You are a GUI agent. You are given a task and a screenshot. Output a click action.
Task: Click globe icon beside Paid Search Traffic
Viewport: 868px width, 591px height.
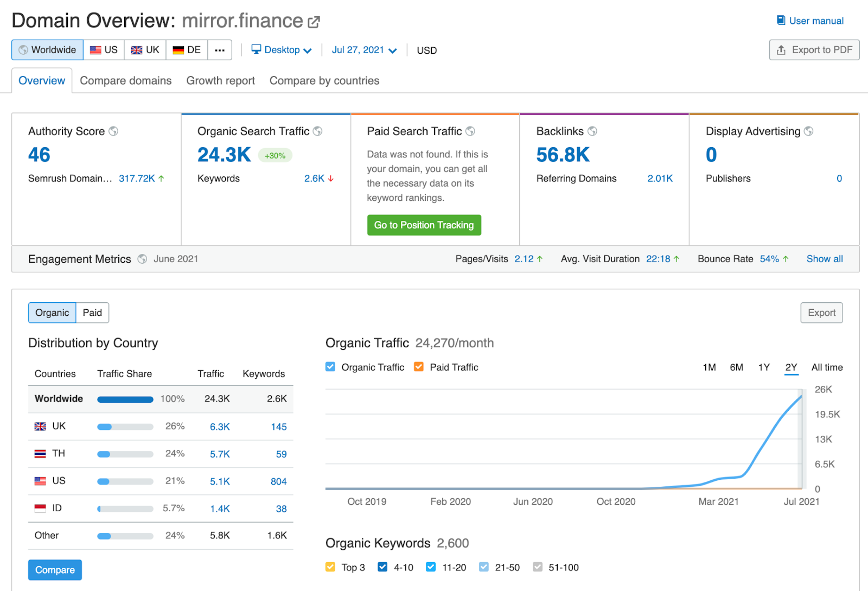[x=470, y=131]
